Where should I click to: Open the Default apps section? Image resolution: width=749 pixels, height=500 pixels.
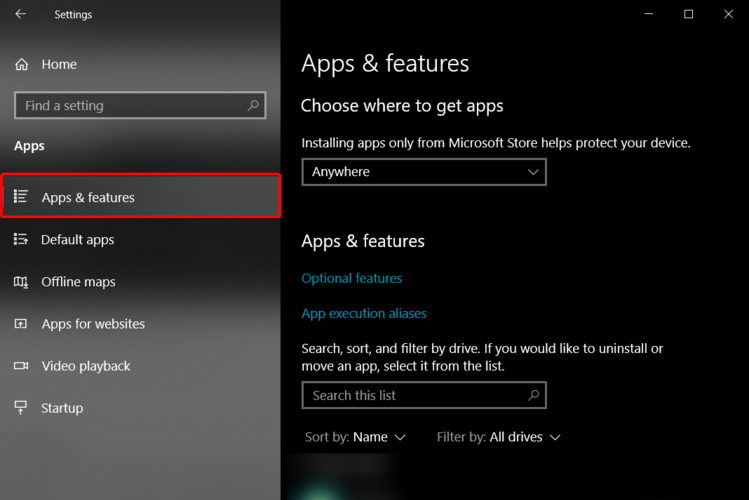tap(140, 239)
